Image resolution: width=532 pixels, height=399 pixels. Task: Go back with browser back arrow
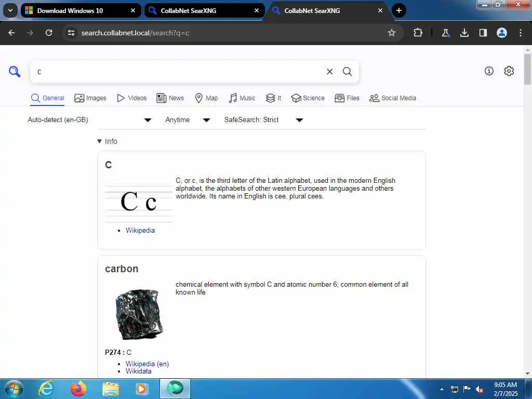11,33
